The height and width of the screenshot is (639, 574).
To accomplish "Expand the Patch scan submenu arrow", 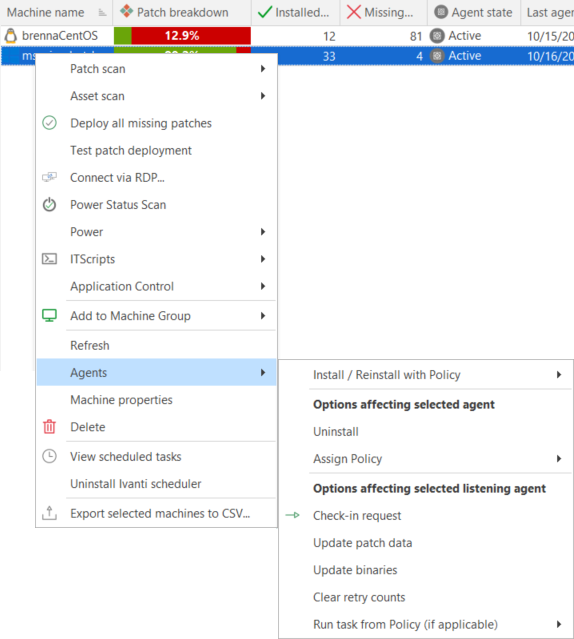I will pyautogui.click(x=263, y=68).
